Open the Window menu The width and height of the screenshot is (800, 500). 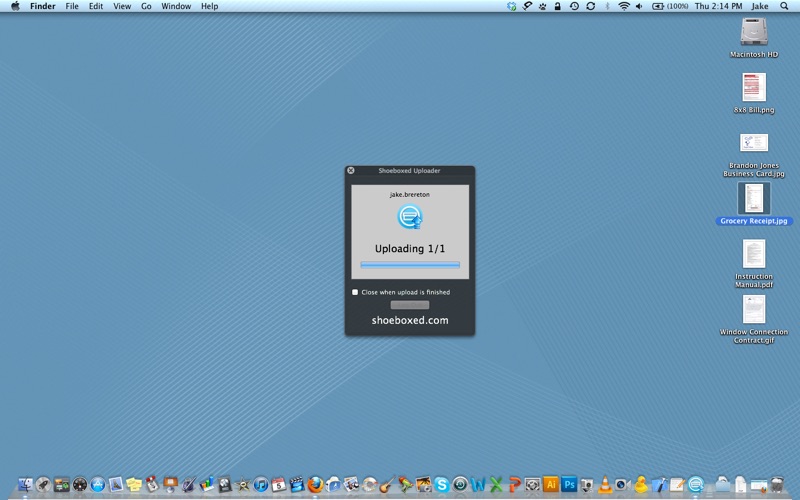tap(176, 6)
